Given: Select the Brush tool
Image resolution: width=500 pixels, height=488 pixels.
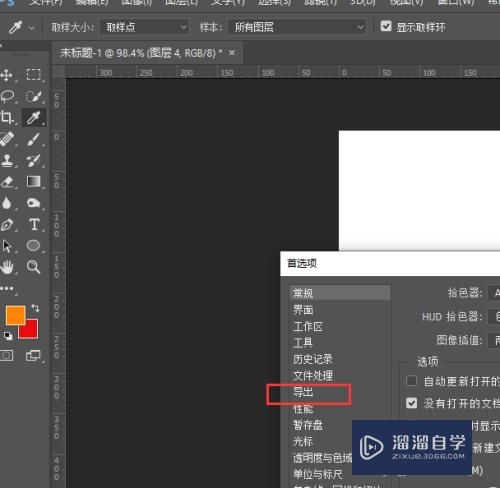Looking at the screenshot, I should point(33,139).
